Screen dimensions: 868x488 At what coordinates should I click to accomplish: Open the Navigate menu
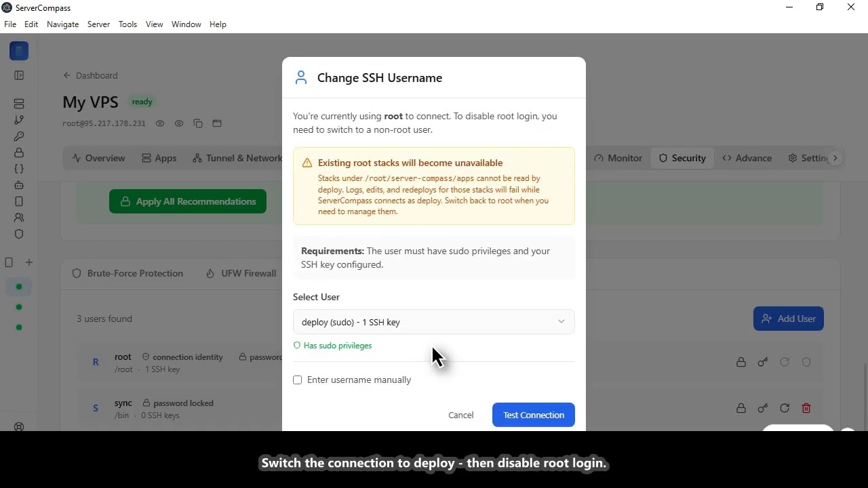62,24
